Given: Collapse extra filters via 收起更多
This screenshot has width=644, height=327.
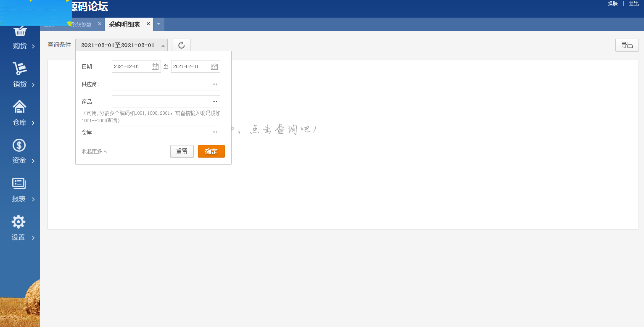Looking at the screenshot, I should click(x=93, y=151).
